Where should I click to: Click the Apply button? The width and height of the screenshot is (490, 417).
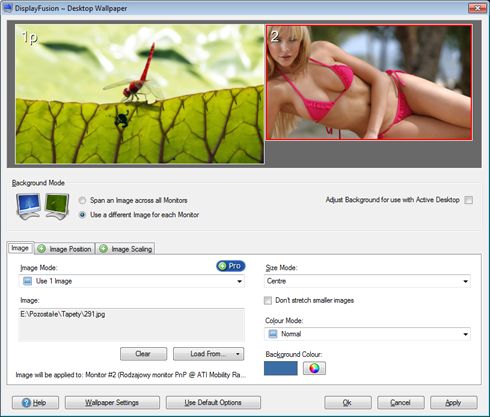pyautogui.click(x=454, y=403)
